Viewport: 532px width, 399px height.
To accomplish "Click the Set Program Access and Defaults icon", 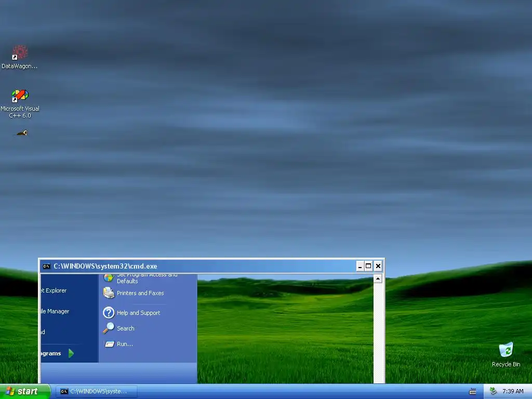I will pos(109,278).
